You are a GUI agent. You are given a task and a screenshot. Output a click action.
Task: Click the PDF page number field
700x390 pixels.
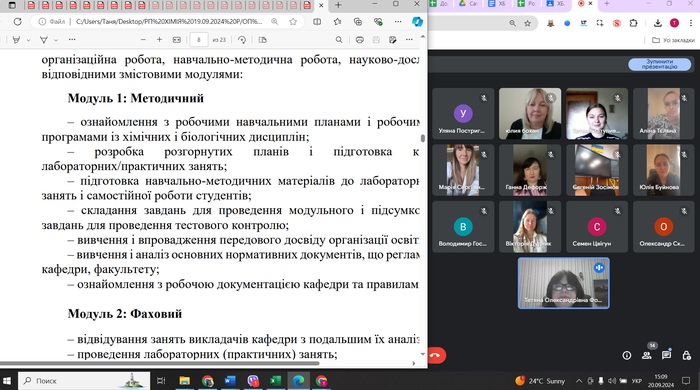click(199, 40)
